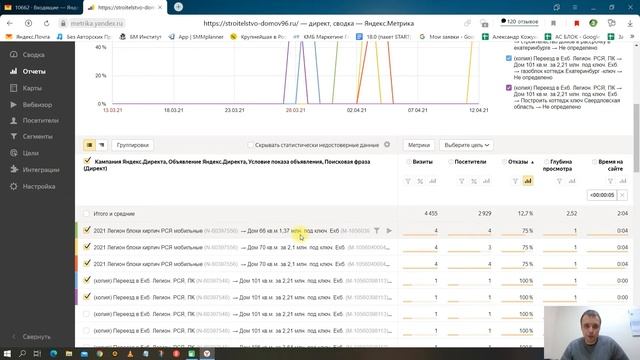Uncheck blue legend checkbox газоблок коттедж Екатеринбург
Viewport: 640px width, 360px height.
509,58
